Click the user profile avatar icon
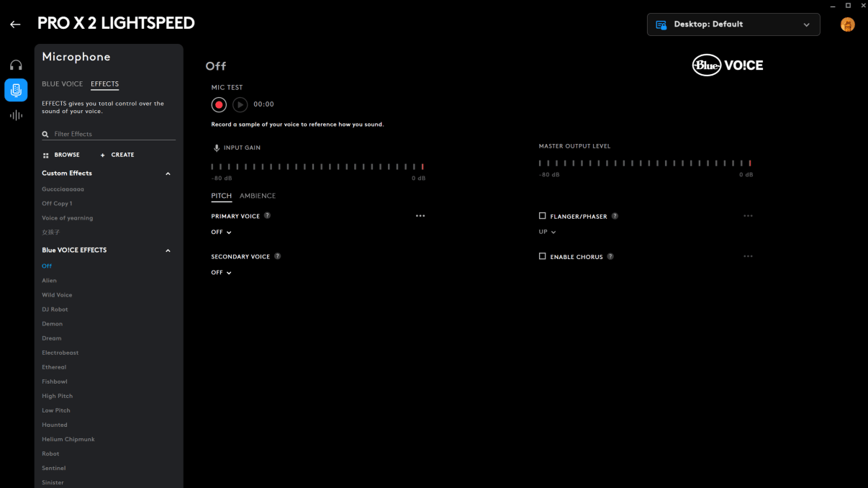The image size is (868, 488). tap(847, 24)
